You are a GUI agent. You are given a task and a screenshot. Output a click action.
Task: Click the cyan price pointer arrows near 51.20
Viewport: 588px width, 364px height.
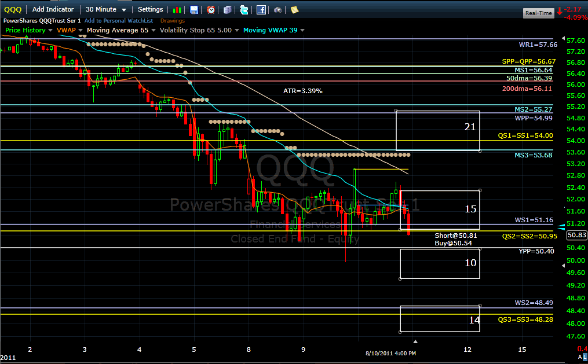point(561,227)
